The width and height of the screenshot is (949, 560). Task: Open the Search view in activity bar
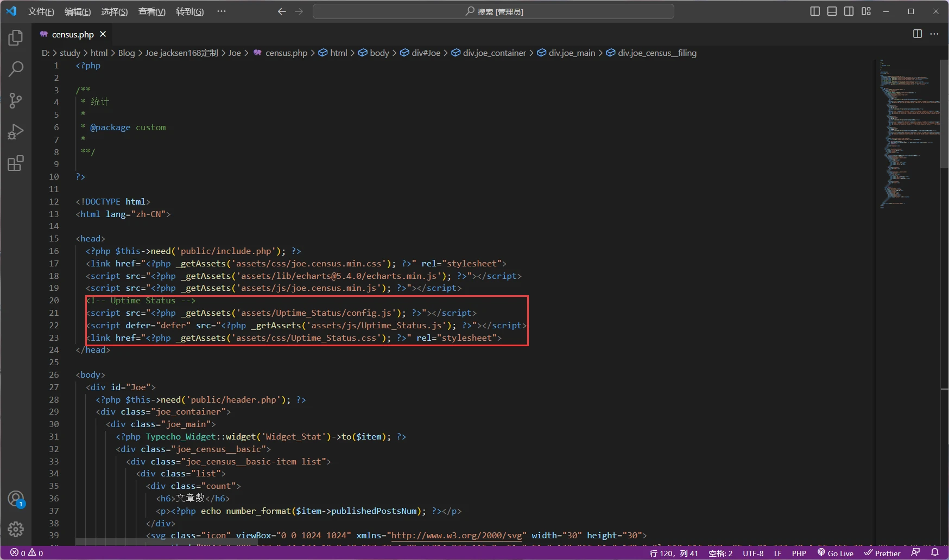(16, 69)
